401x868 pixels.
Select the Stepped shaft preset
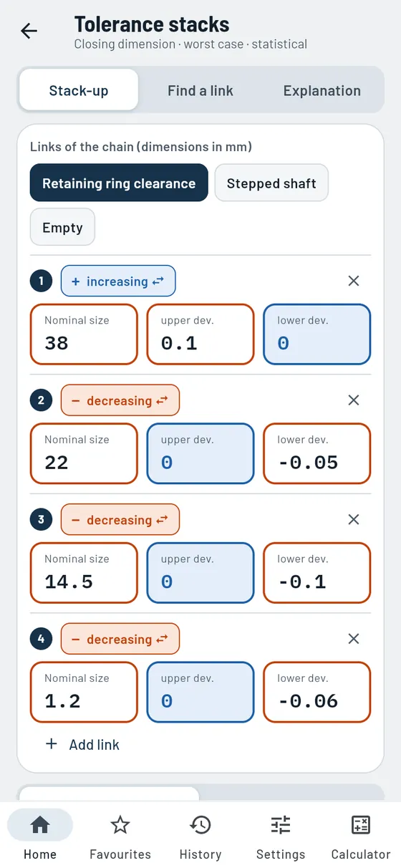pos(271,183)
